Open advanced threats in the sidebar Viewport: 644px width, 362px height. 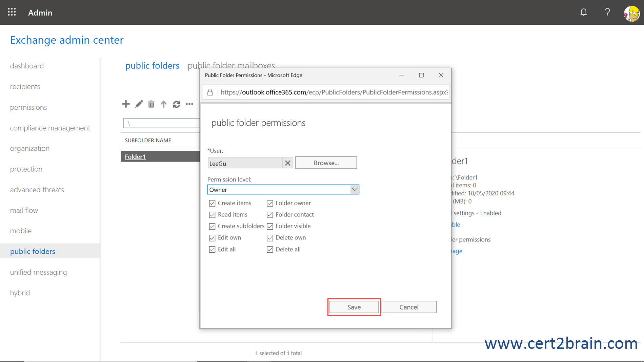click(37, 190)
